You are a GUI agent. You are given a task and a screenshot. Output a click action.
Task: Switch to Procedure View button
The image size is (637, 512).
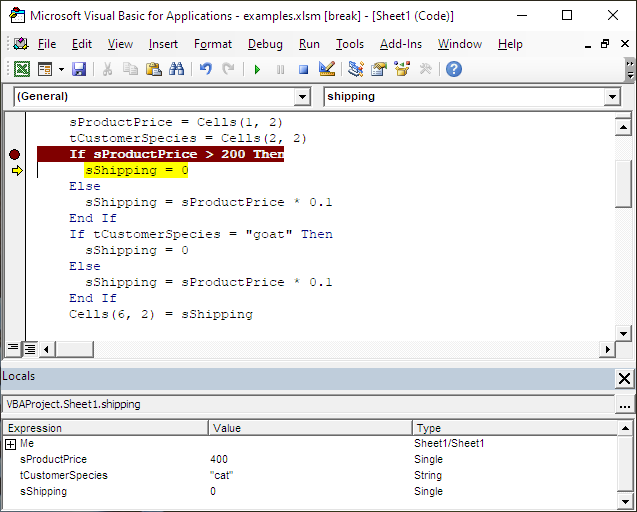tap(13, 348)
